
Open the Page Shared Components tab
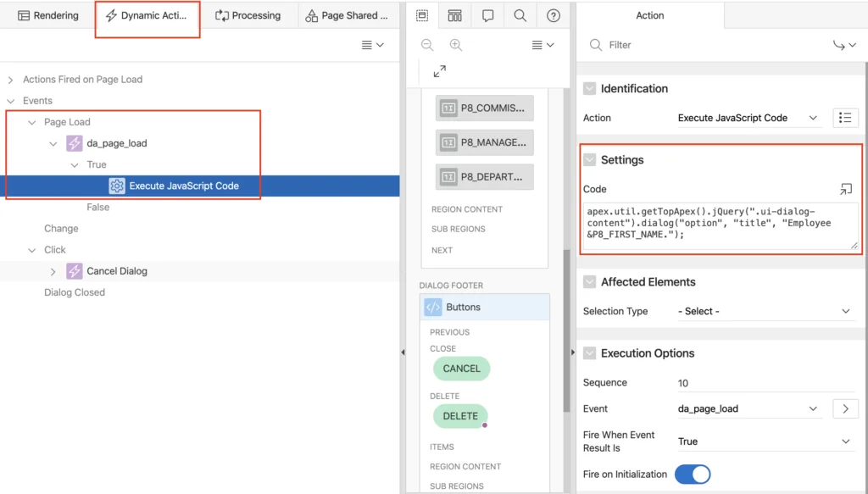tap(347, 15)
